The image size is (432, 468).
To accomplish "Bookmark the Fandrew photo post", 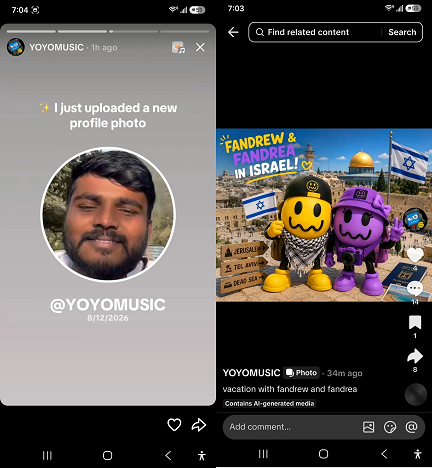I will point(415,322).
